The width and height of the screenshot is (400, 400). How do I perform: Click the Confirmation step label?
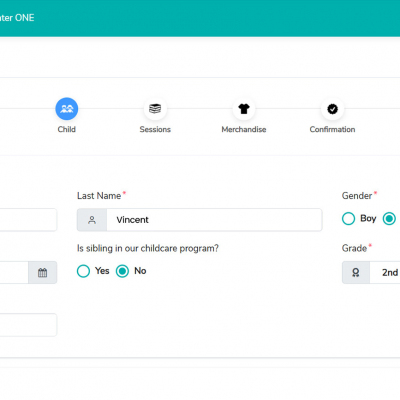(x=332, y=129)
